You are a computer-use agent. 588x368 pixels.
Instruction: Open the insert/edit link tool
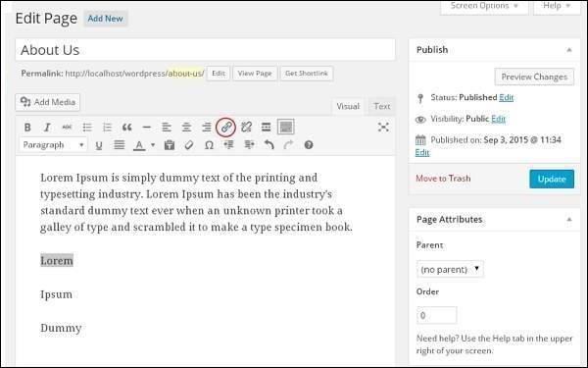click(x=225, y=128)
